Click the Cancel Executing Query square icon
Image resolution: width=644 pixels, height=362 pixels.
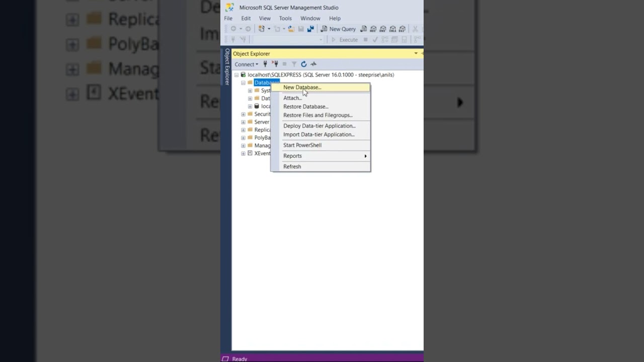coord(365,40)
